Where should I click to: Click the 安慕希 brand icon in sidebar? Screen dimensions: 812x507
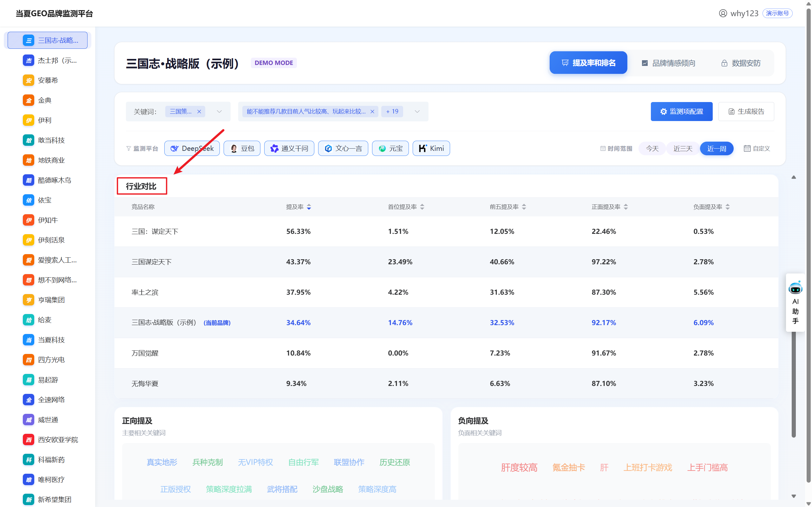pos(29,80)
